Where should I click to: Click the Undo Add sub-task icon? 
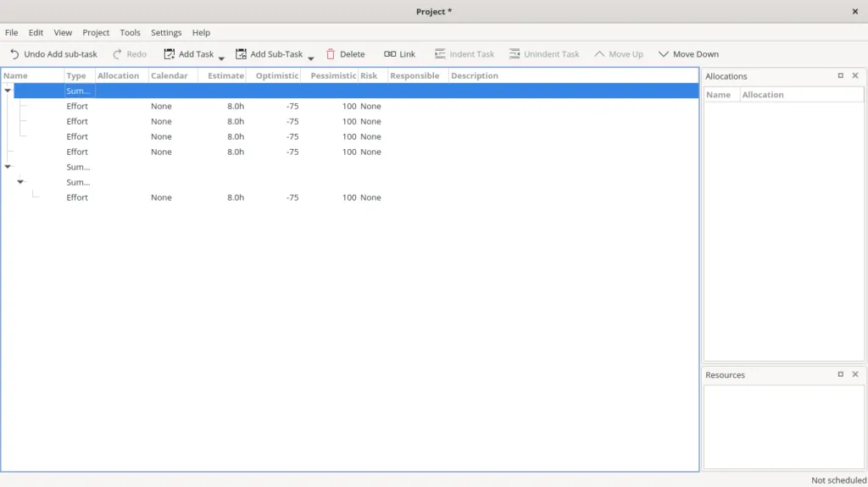click(x=14, y=54)
